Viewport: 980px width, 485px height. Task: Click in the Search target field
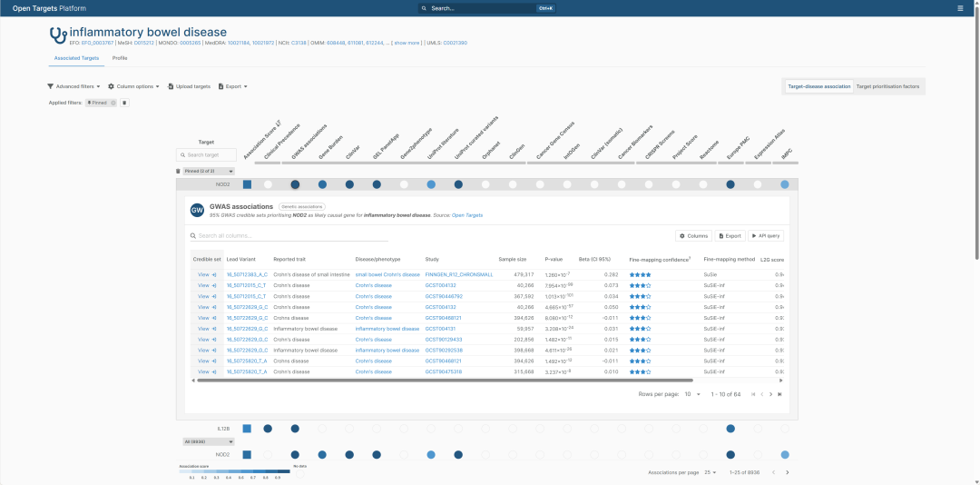click(206, 154)
